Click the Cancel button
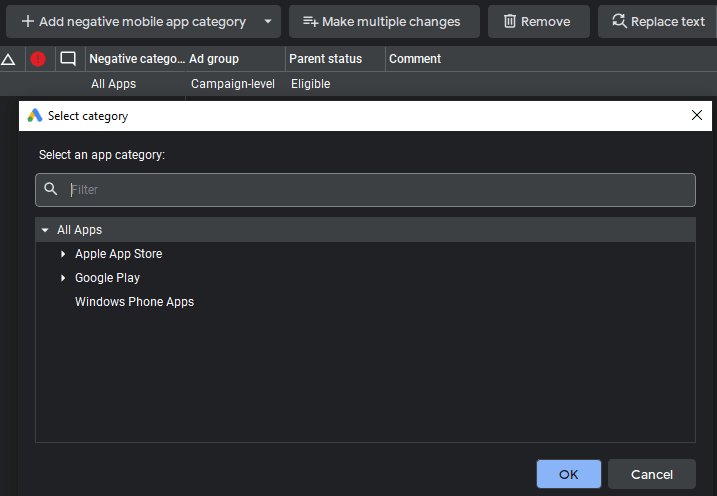This screenshot has height=496, width=717. tap(652, 474)
